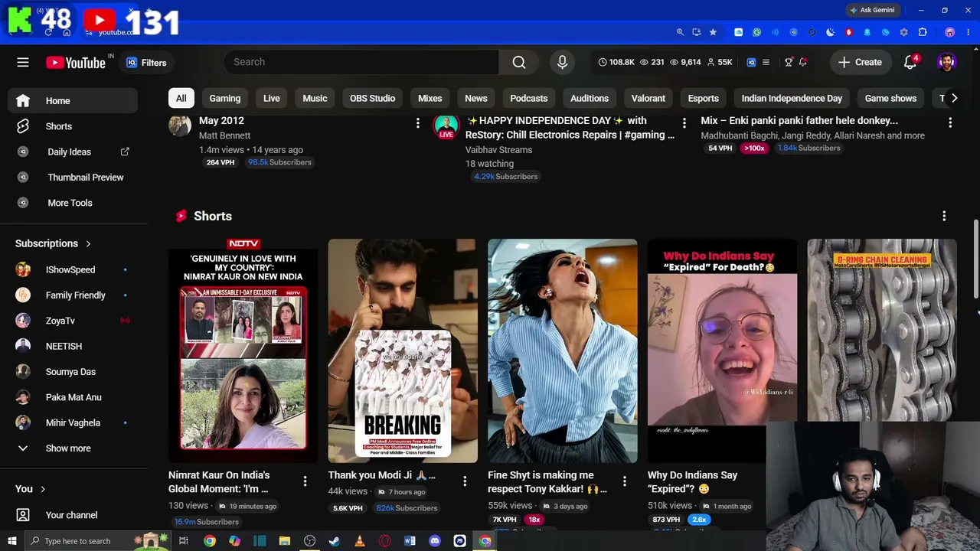
Task: Open the vidIQ trophy achievements icon
Action: click(789, 62)
